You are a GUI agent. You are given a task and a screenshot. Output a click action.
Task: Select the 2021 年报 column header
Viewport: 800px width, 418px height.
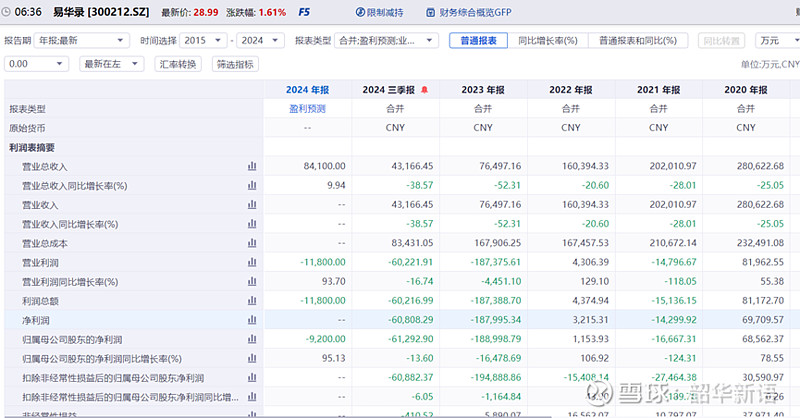(x=658, y=90)
